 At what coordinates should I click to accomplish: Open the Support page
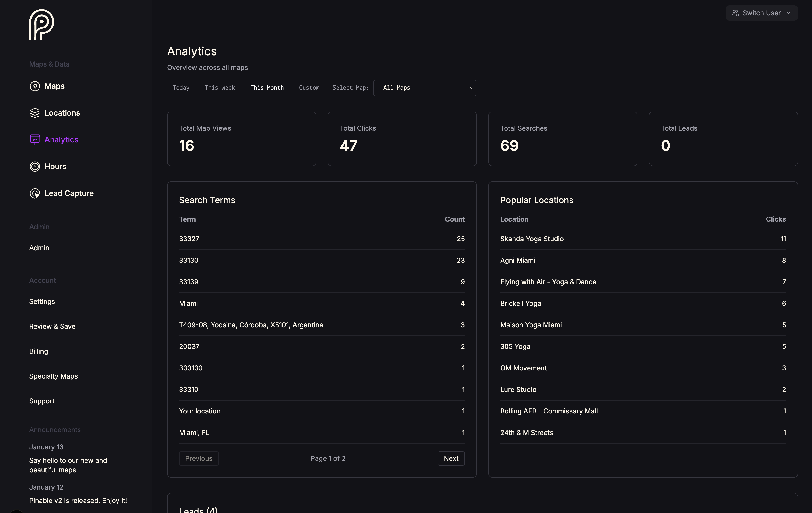[41, 401]
